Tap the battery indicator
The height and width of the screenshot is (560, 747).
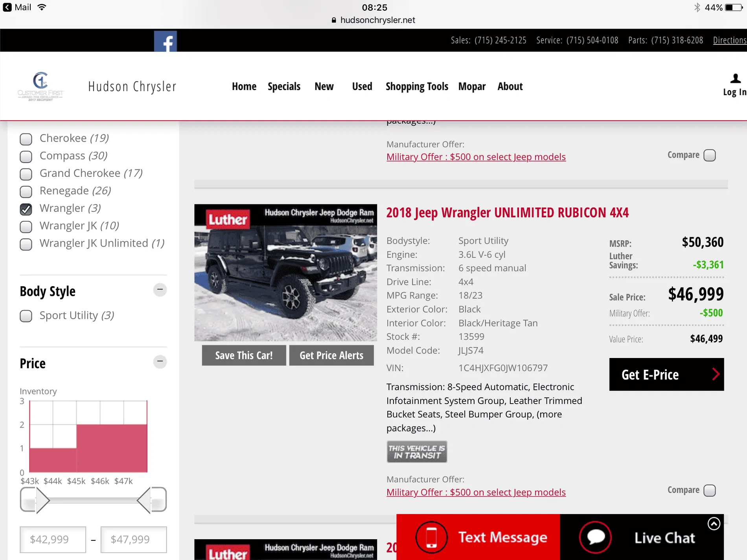coord(734,7)
